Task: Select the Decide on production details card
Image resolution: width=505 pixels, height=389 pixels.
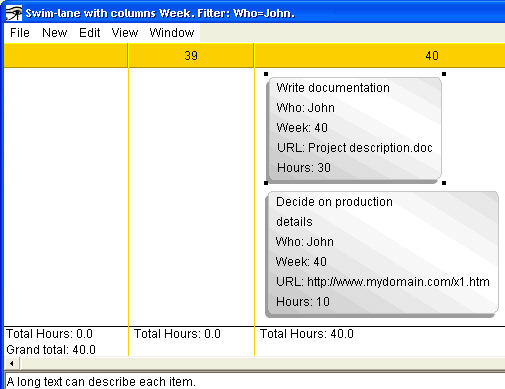Action: pos(382,254)
